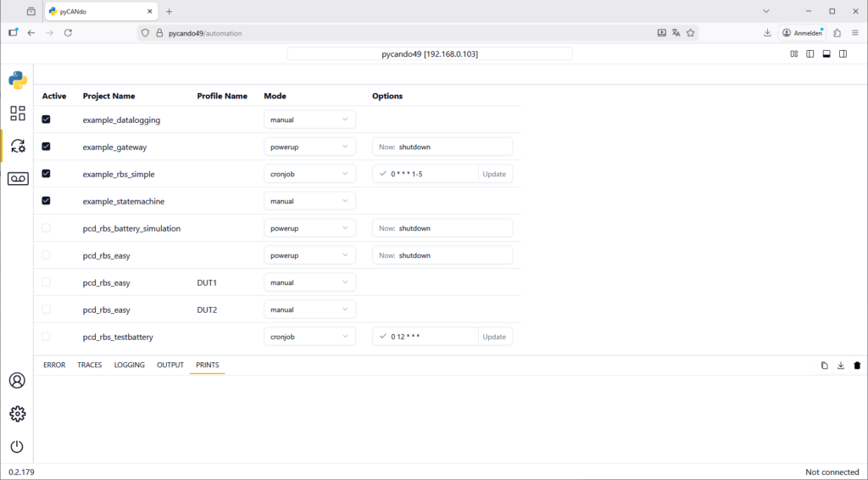Screen dimensions: 868x480
Task: Open the settings gear in sidebar
Action: tap(17, 414)
